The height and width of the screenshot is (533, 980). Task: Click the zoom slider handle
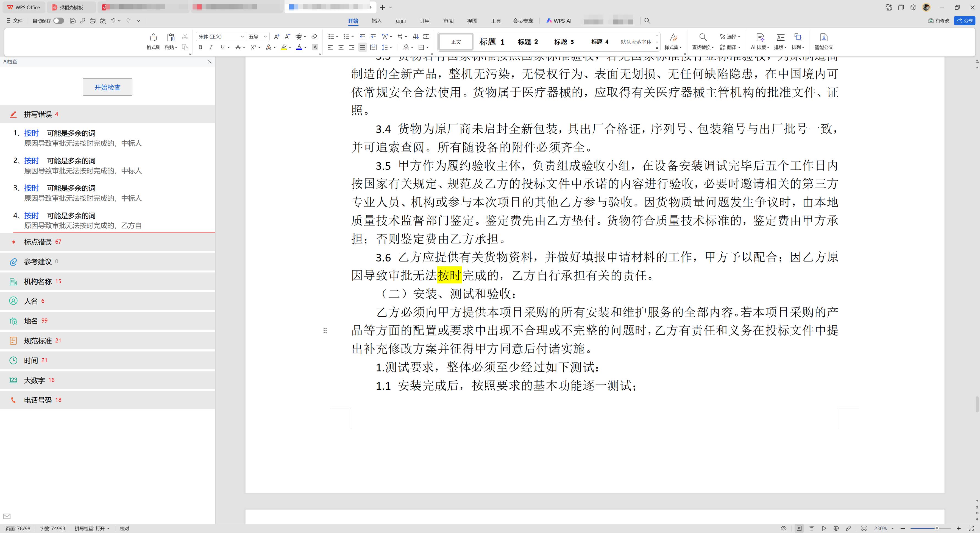937,528
